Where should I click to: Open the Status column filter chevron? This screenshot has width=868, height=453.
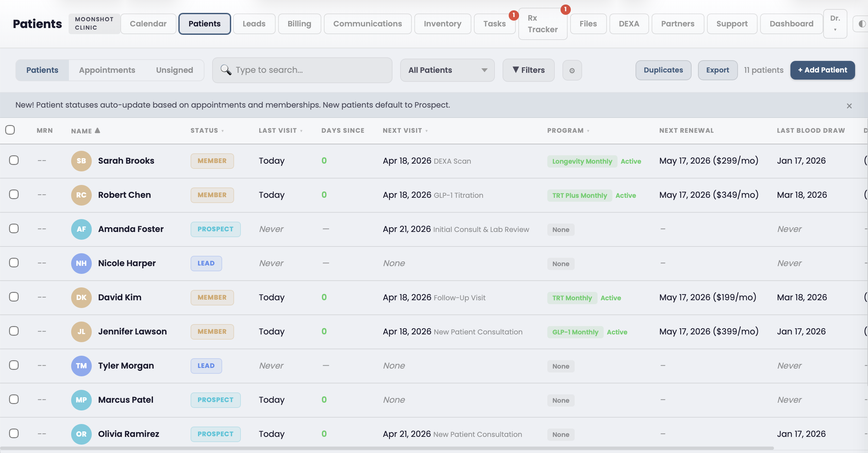(222, 131)
